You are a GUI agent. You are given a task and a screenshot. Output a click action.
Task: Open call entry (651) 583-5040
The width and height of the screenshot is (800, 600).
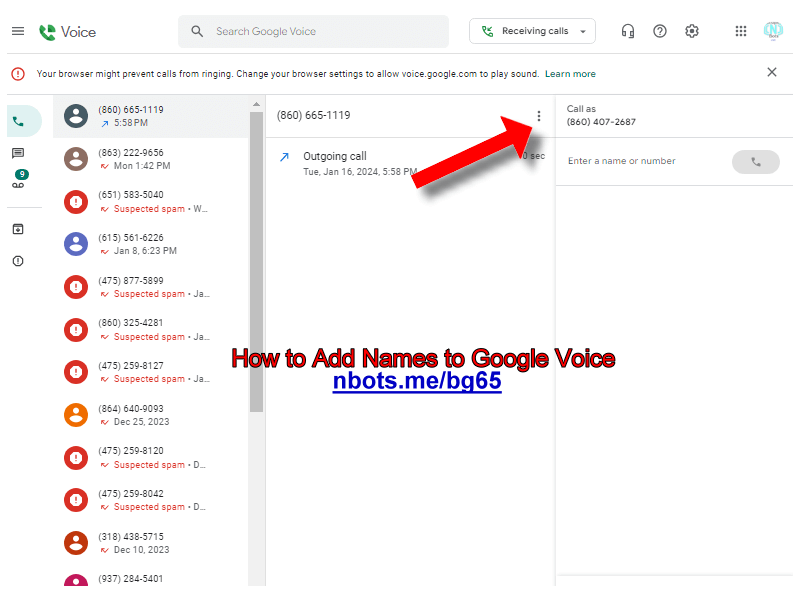coord(151,202)
